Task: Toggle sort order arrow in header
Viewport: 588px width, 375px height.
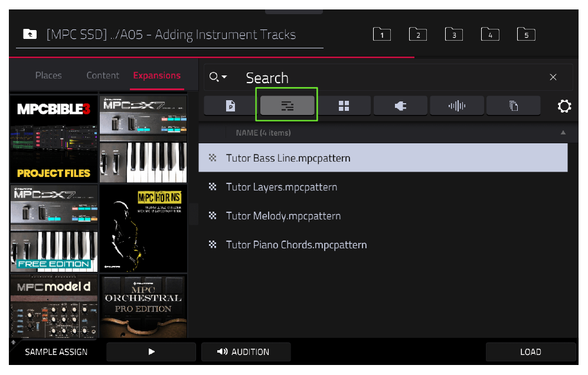Action: 563,133
